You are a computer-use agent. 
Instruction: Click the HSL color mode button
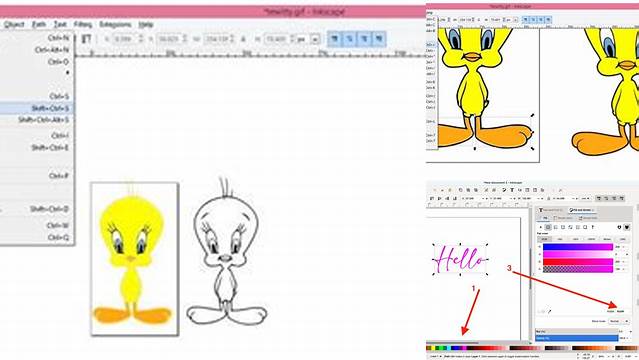pos(560,239)
